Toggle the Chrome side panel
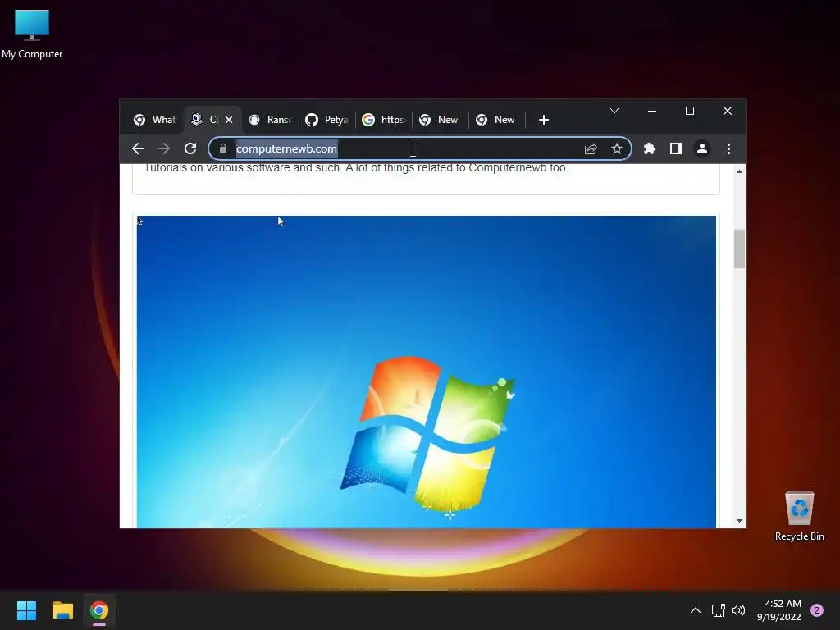The height and width of the screenshot is (630, 840). tap(676, 148)
